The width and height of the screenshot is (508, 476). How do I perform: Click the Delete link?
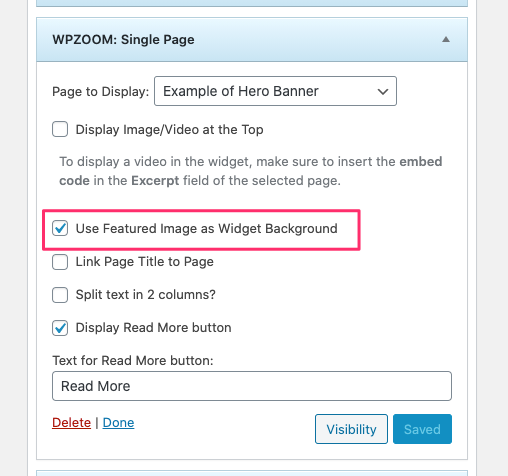(x=71, y=423)
